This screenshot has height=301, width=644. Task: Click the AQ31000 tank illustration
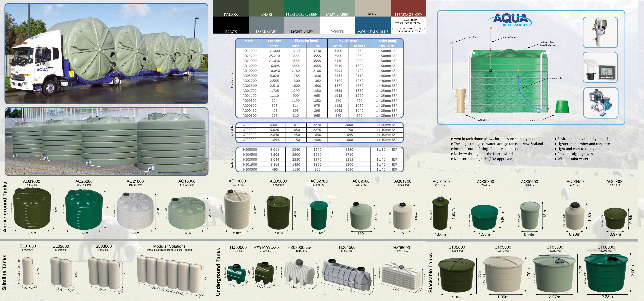[32, 208]
